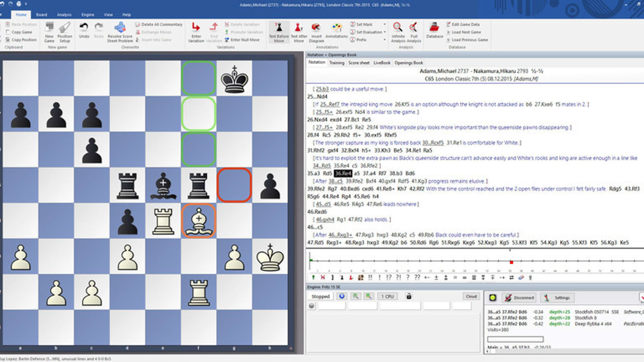
Task: Add ?! dubious move annotation
Action: (x=398, y=278)
